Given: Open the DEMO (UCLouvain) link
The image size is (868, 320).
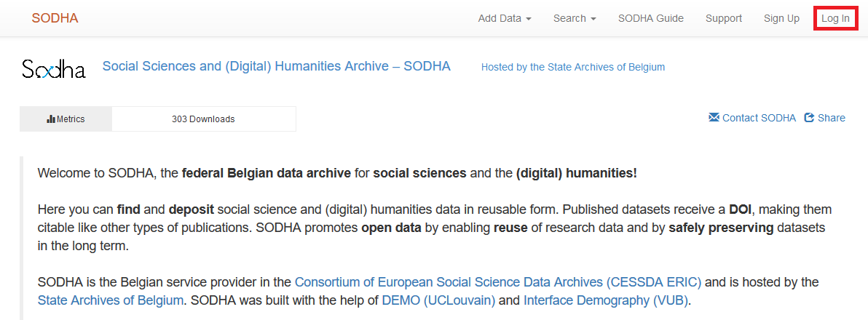Looking at the screenshot, I should pyautogui.click(x=438, y=300).
